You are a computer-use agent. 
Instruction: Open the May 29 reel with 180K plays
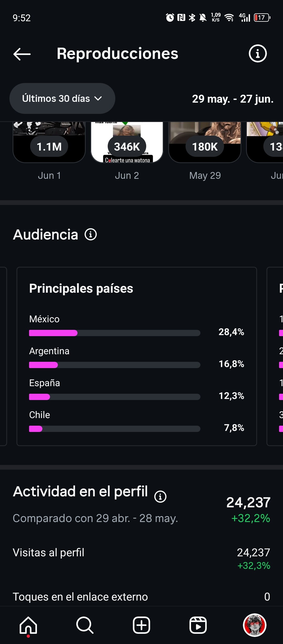[205, 142]
